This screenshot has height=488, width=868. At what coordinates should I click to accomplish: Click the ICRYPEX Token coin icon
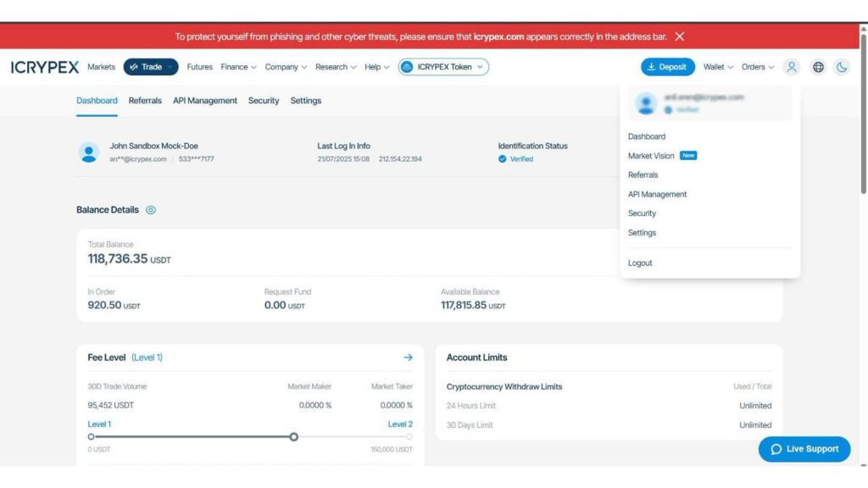[407, 67]
